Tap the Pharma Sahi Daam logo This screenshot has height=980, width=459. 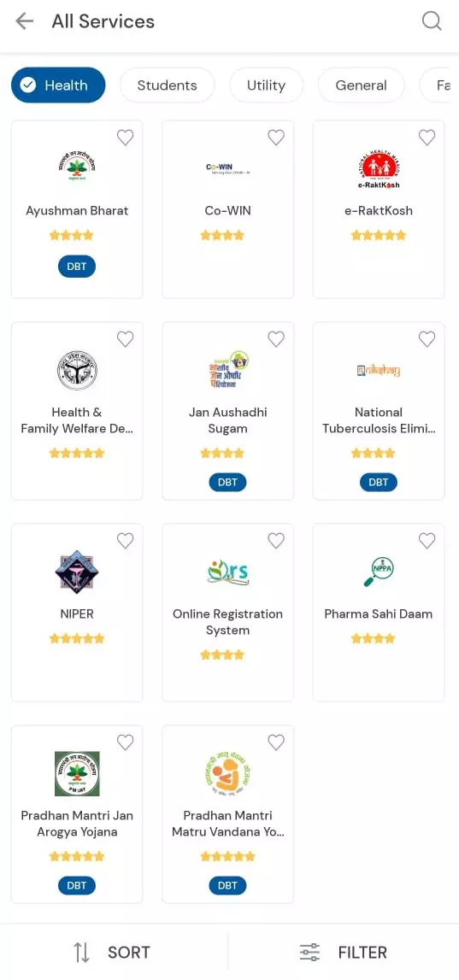379,572
